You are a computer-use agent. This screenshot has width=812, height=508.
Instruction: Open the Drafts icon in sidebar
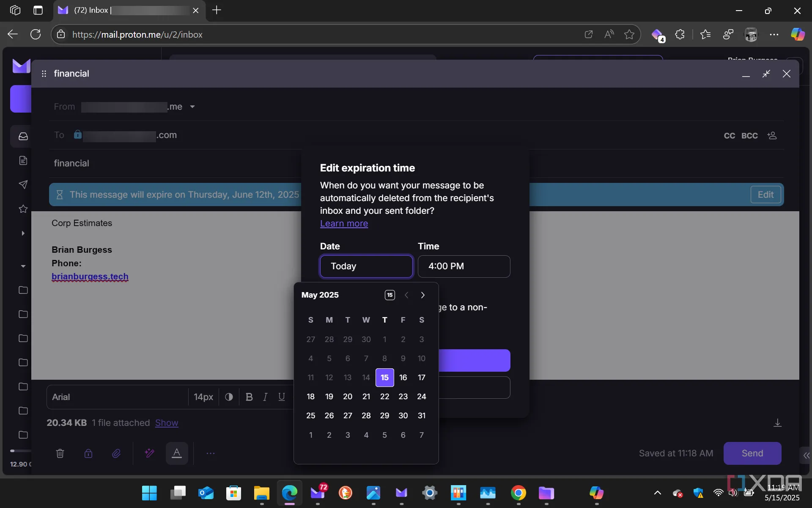click(x=23, y=160)
